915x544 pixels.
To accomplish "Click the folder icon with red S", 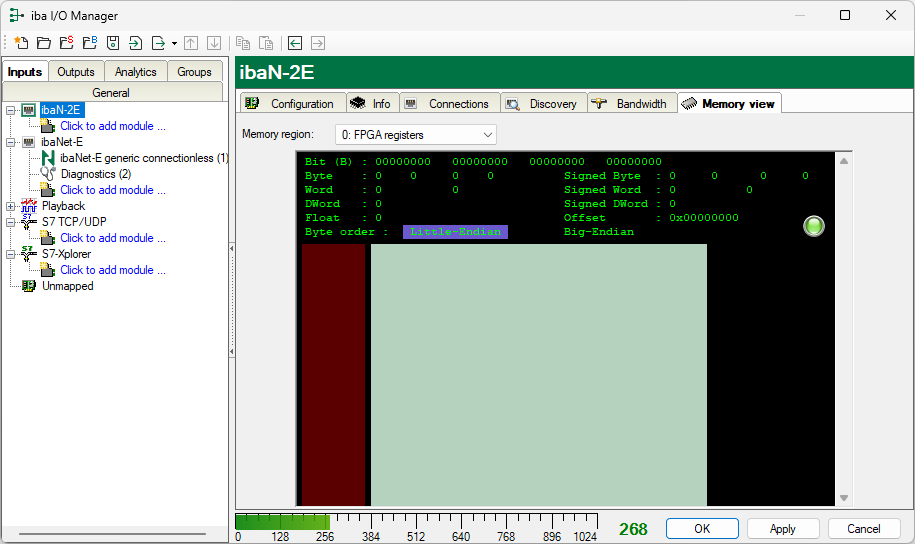I will click(67, 43).
